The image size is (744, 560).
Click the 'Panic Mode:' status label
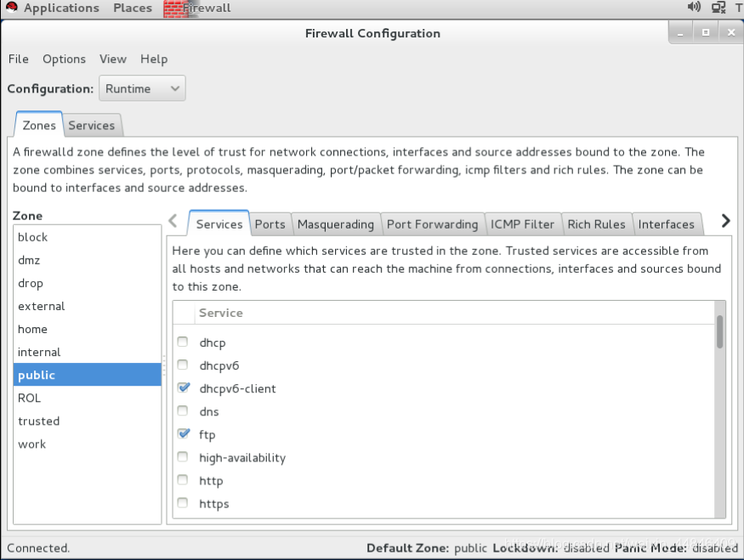(650, 547)
